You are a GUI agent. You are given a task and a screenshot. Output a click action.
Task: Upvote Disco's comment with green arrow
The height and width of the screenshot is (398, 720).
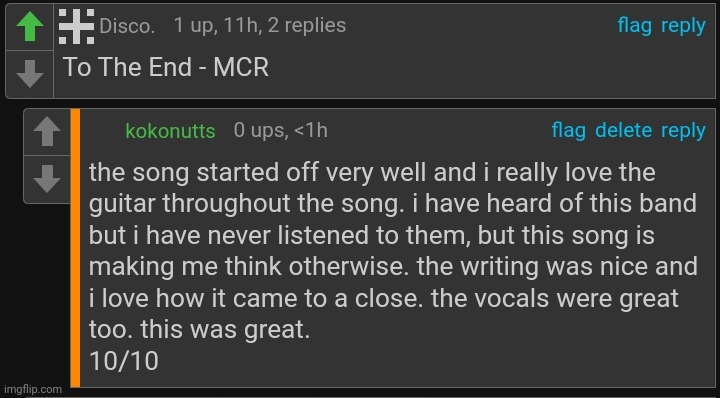coord(30,27)
